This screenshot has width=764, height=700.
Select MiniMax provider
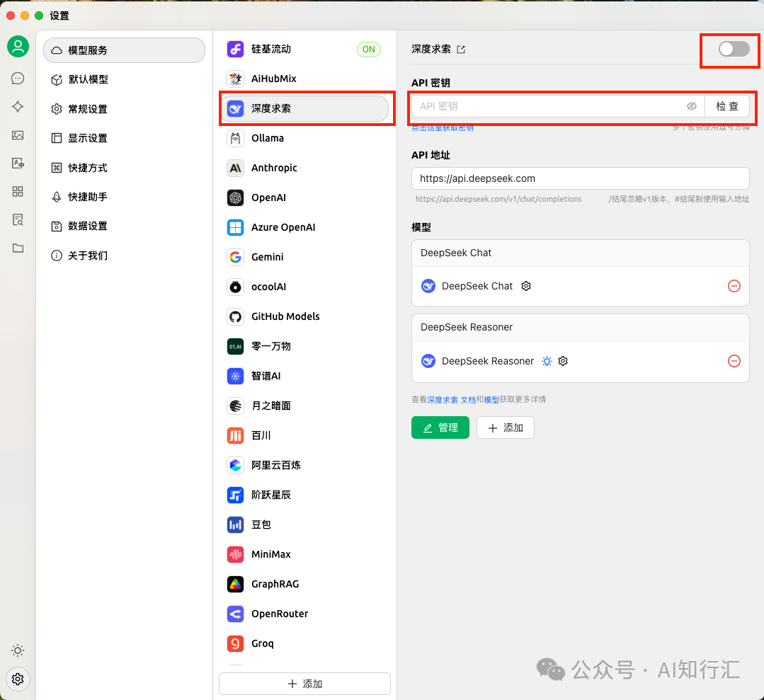(x=305, y=554)
